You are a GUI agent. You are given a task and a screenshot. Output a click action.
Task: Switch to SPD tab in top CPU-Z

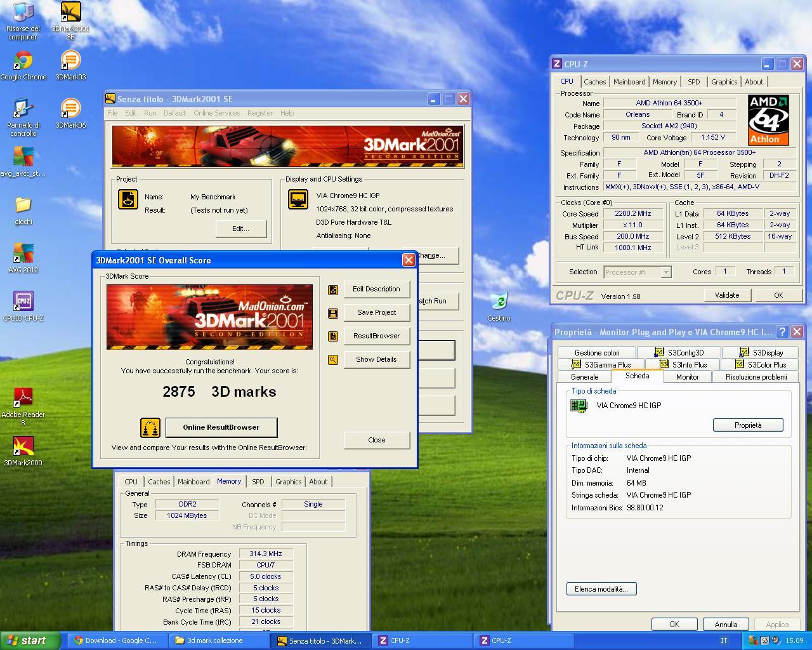(694, 82)
